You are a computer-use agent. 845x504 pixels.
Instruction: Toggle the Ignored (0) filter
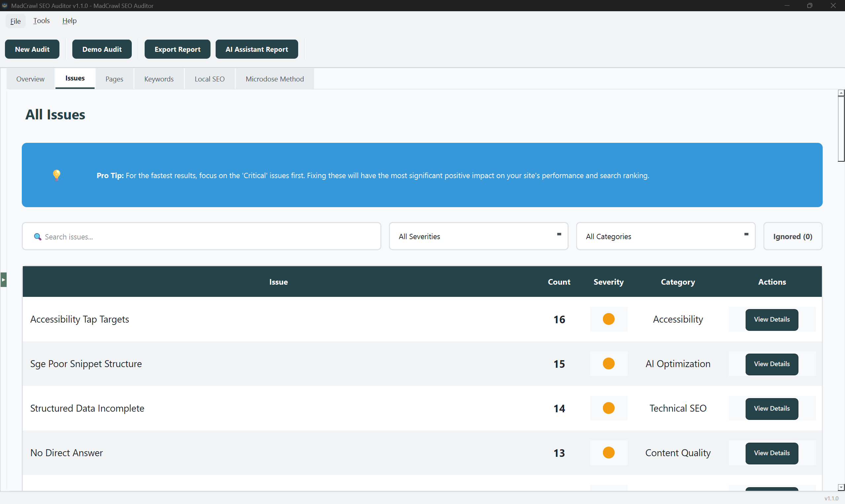[x=792, y=236]
